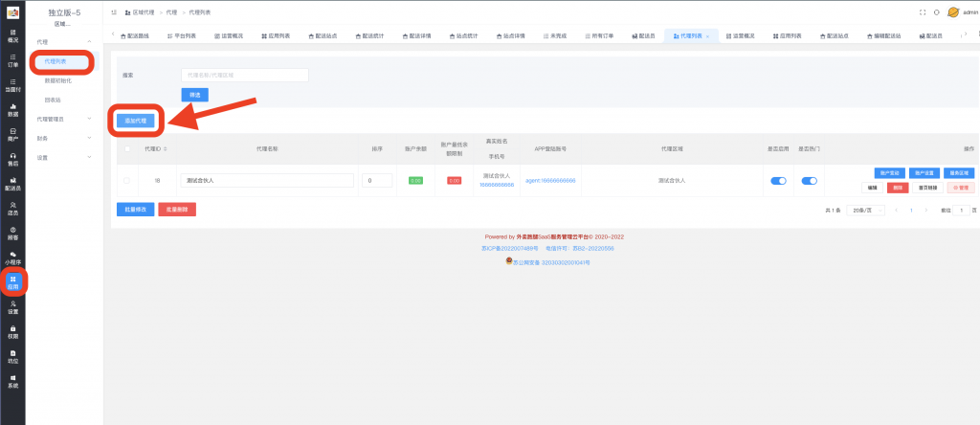Toggle the 是否启用 switch for 测试合伙人

coord(778,181)
